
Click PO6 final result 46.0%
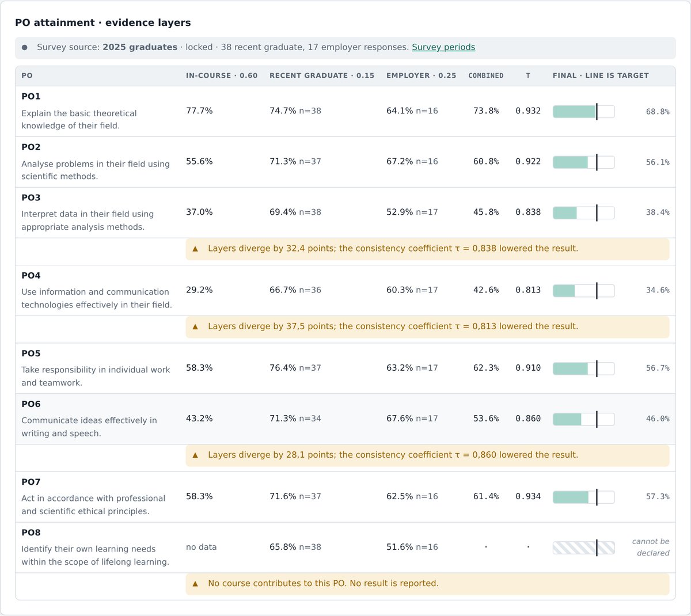tap(658, 419)
